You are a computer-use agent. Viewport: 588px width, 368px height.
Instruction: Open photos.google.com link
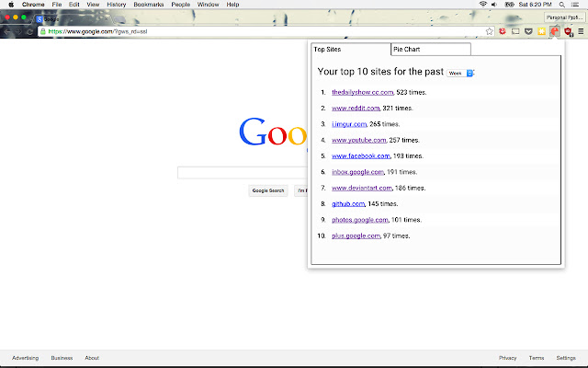click(x=359, y=220)
